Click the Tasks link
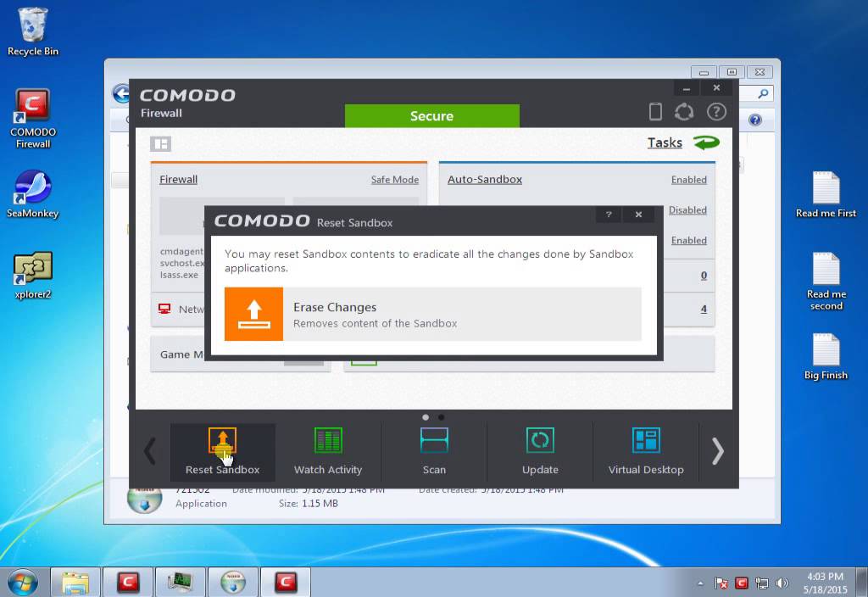The width and height of the screenshot is (868, 597). (x=665, y=142)
